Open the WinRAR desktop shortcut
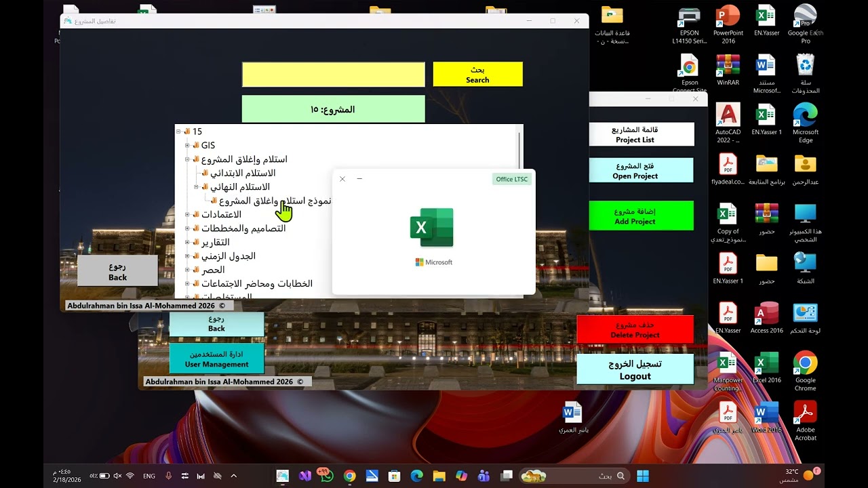This screenshot has width=868, height=488. [728, 70]
